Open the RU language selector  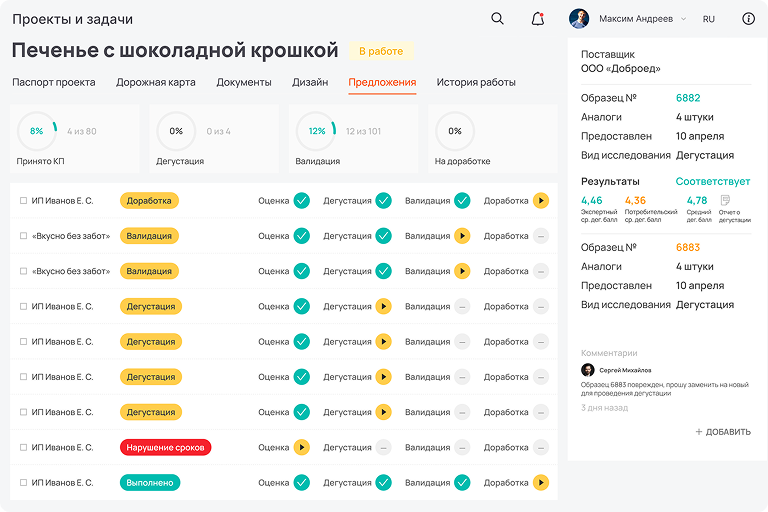[709, 19]
